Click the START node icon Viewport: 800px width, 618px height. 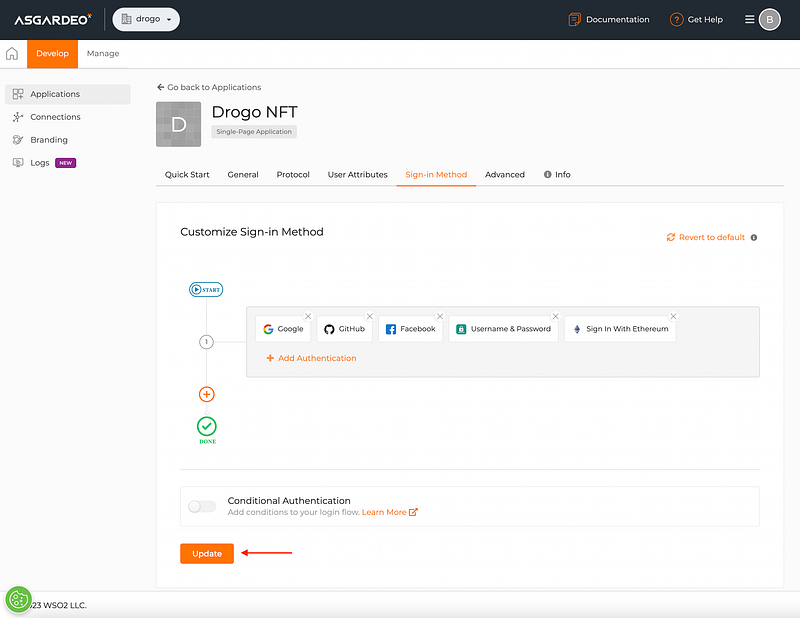[x=206, y=289]
